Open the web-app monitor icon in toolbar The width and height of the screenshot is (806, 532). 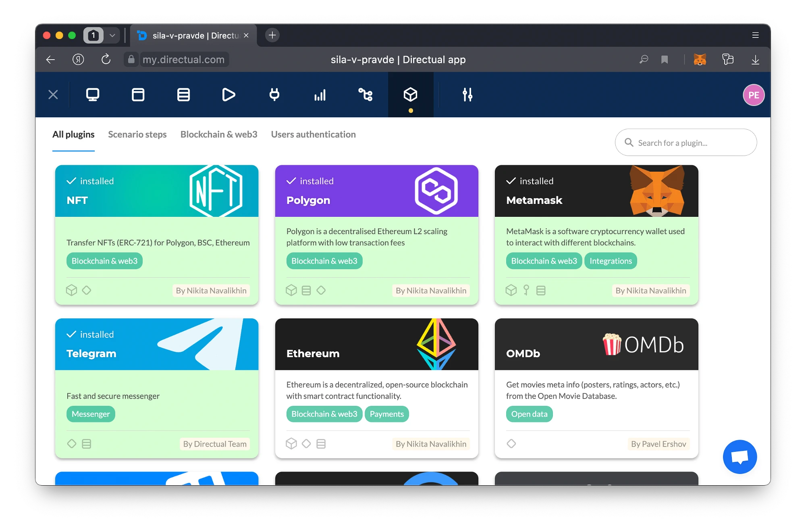pyautogui.click(x=93, y=95)
